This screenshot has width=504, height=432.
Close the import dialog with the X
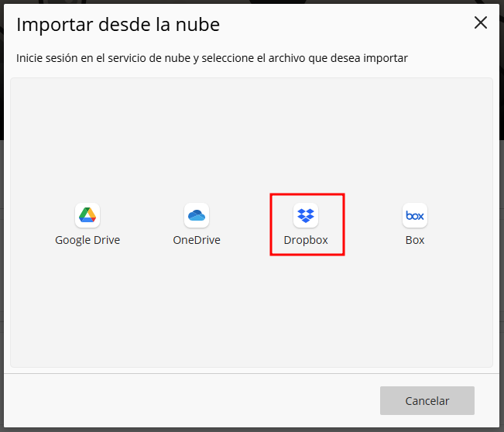click(481, 22)
